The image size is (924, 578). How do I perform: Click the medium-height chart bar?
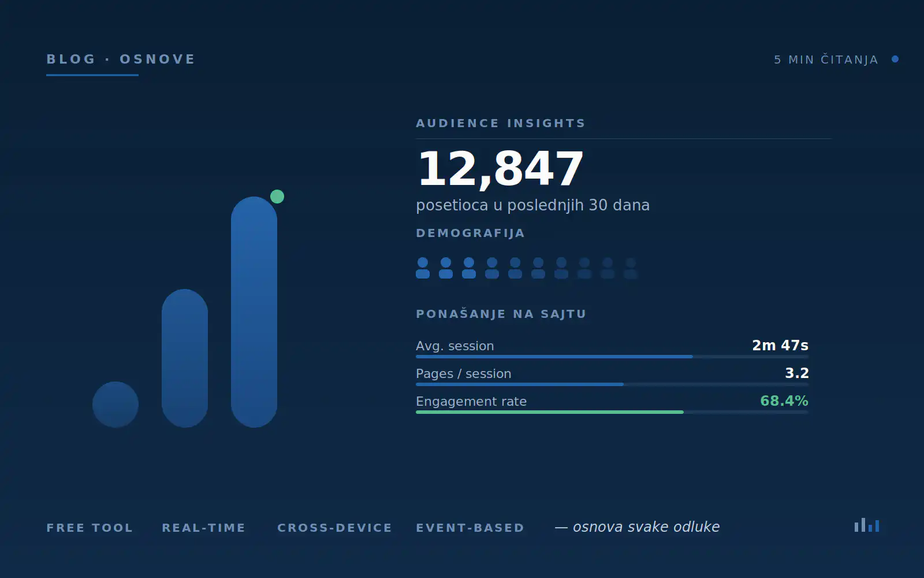click(185, 358)
